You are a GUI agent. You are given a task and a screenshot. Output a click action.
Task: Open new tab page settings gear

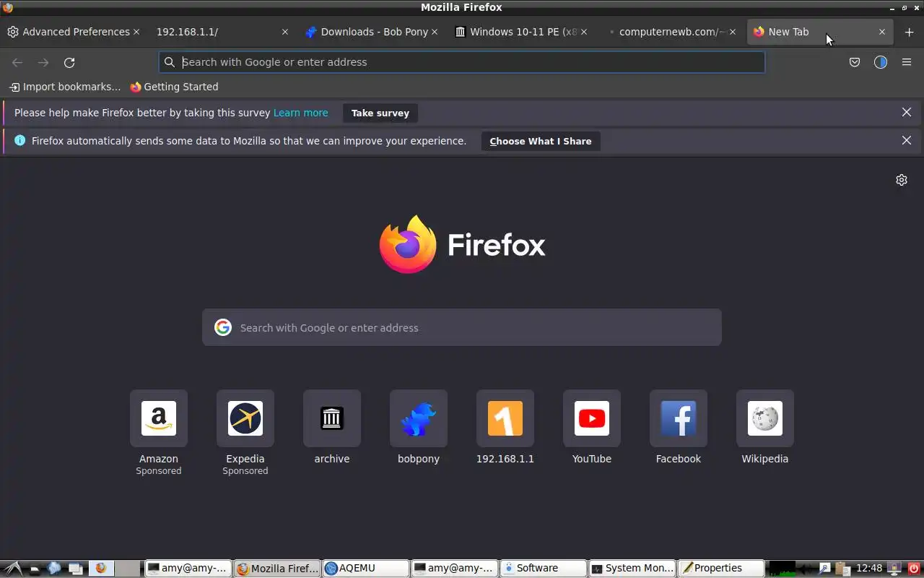pyautogui.click(x=902, y=180)
